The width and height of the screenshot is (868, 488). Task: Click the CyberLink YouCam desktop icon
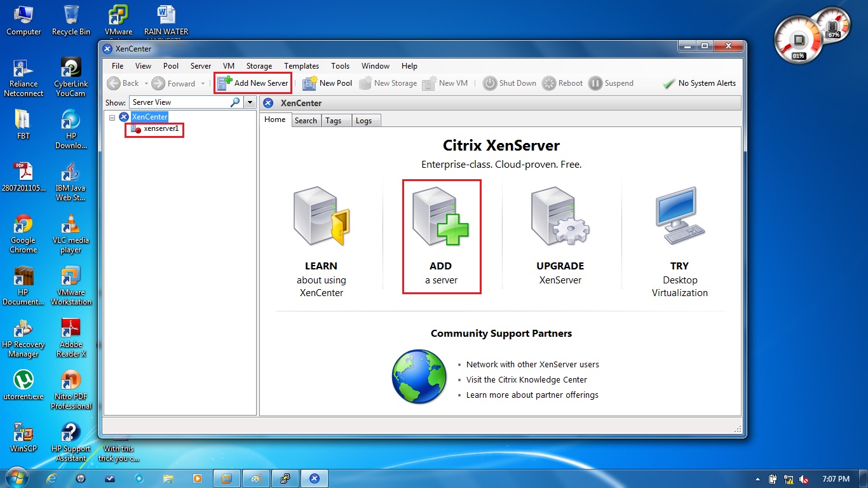(x=71, y=78)
